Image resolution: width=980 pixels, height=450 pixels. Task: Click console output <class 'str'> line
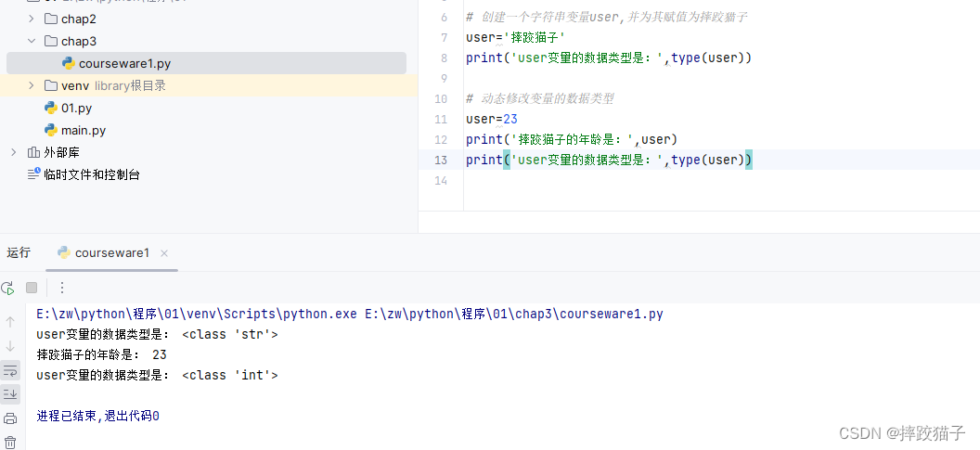(157, 334)
